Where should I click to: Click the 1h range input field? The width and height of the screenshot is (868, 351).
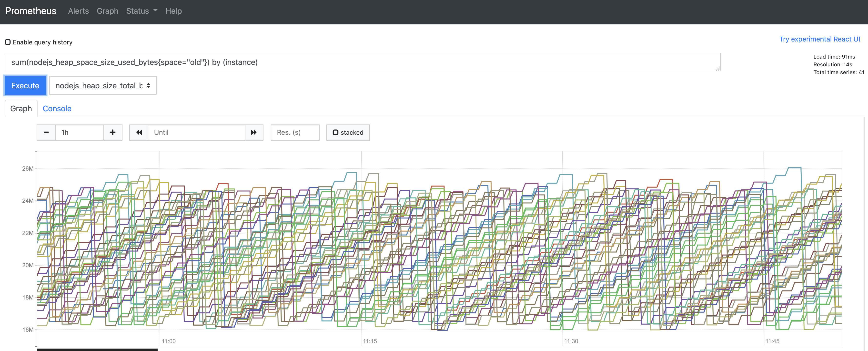point(79,133)
